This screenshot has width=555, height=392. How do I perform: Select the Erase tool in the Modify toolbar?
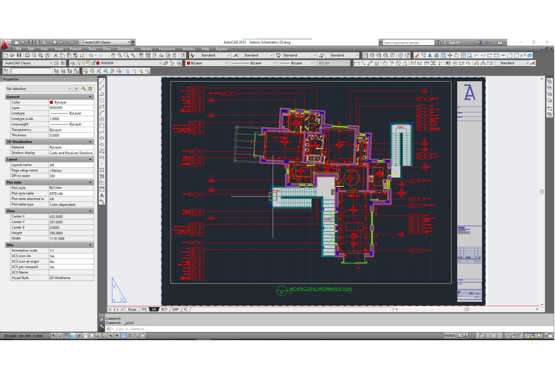coord(417,55)
